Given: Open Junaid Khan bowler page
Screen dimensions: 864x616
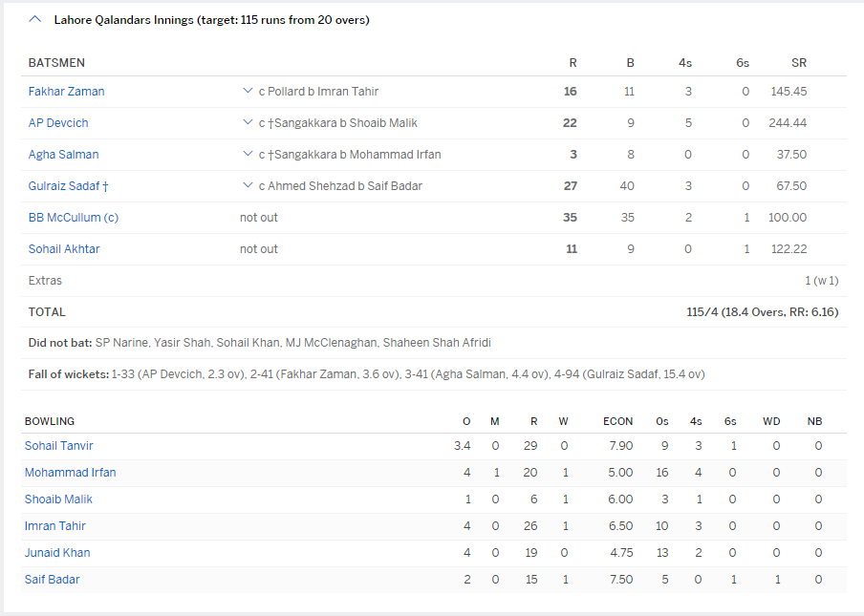Looking at the screenshot, I should pos(57,553).
